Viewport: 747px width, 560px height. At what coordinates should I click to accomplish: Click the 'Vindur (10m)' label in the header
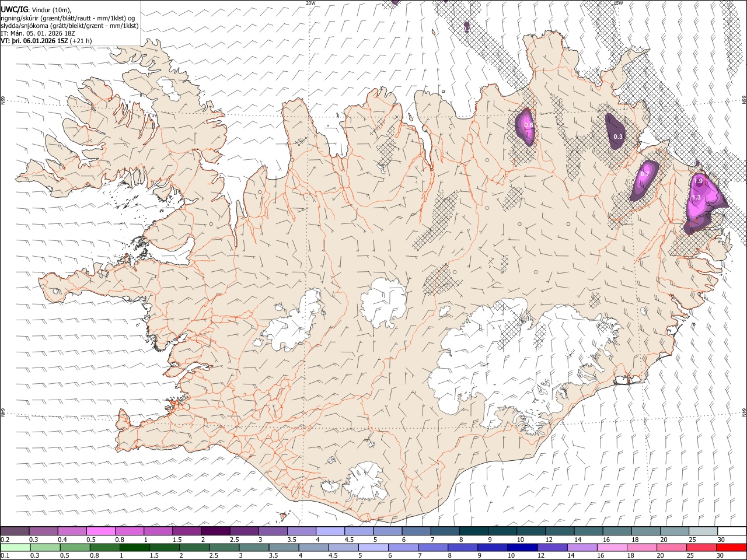[x=51, y=9]
